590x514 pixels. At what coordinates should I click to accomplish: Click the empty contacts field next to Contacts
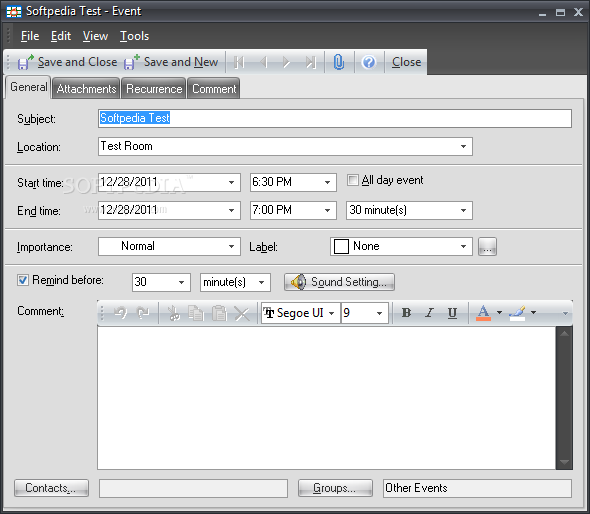pyautogui.click(x=193, y=488)
